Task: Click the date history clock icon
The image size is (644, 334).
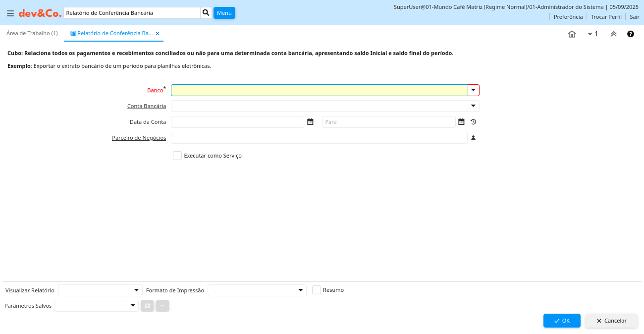Action: pyautogui.click(x=473, y=122)
